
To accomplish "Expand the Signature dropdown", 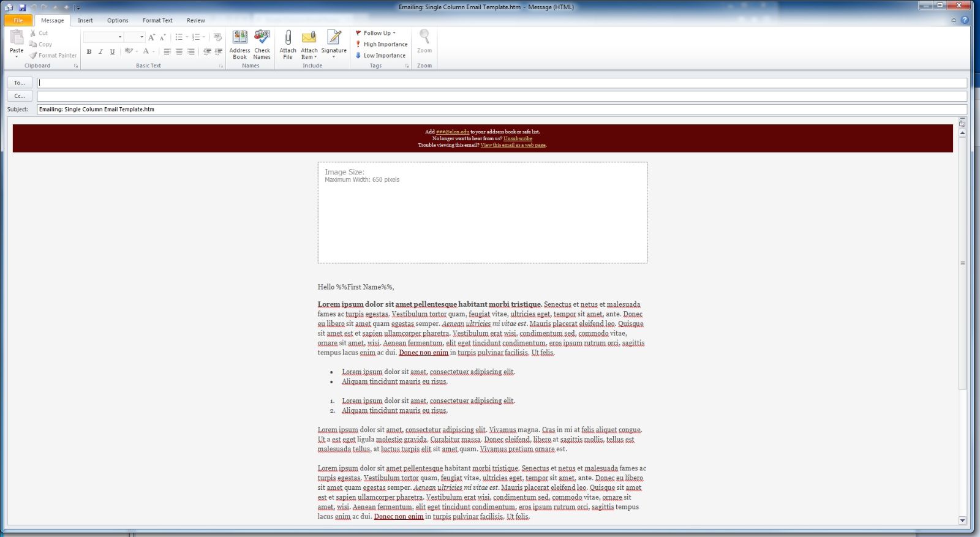I will pos(334,57).
